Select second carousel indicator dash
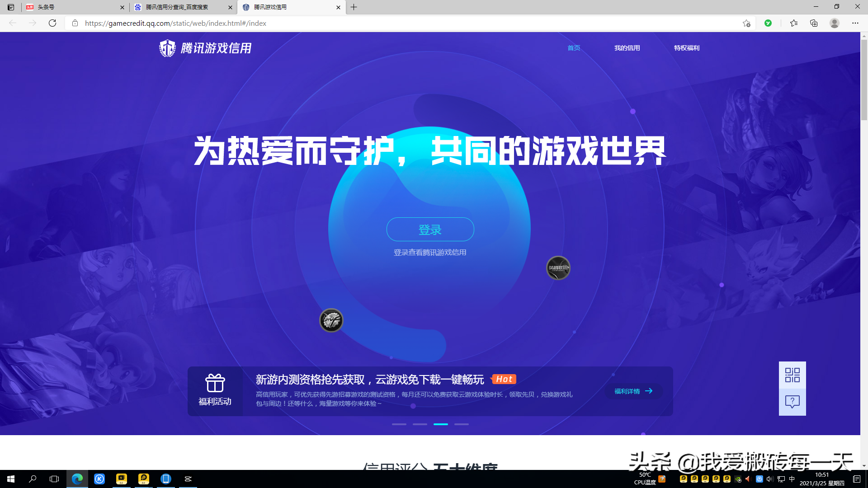The height and width of the screenshot is (488, 868). (420, 424)
